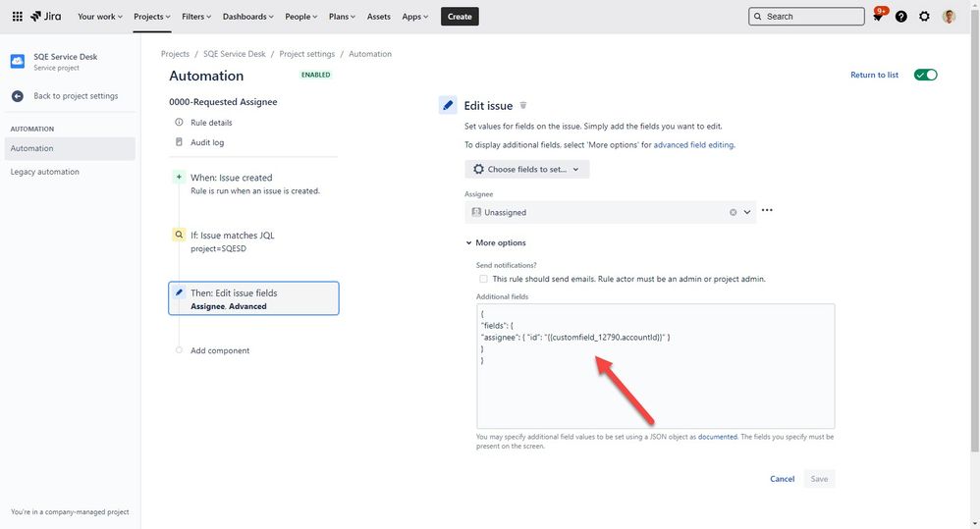Open the documented link below Additional fields
Viewport: 980px width, 529px height.
(718, 437)
